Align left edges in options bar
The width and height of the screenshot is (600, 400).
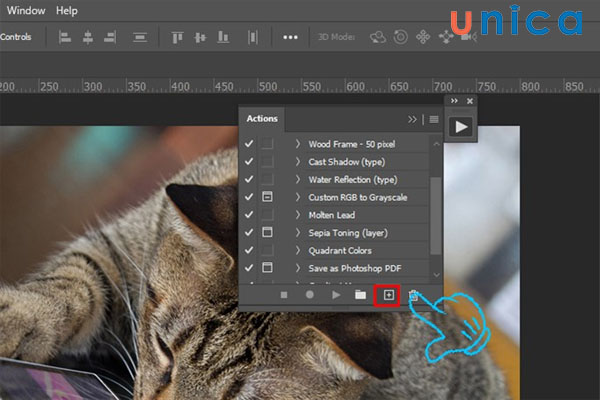click(x=65, y=37)
